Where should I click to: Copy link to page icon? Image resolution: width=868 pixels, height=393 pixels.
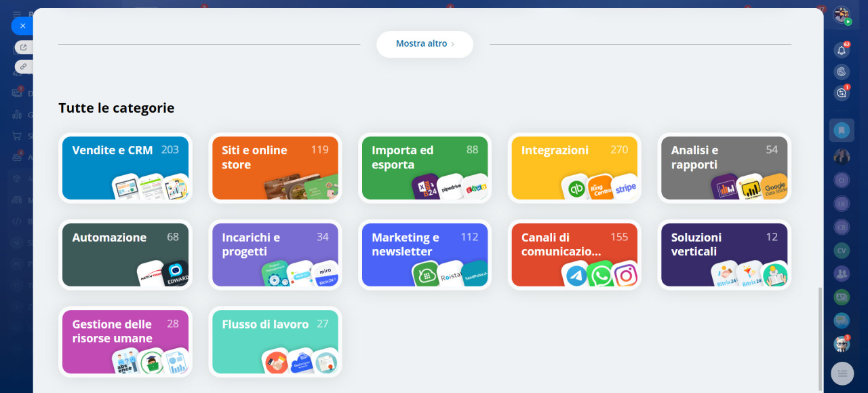(x=24, y=67)
